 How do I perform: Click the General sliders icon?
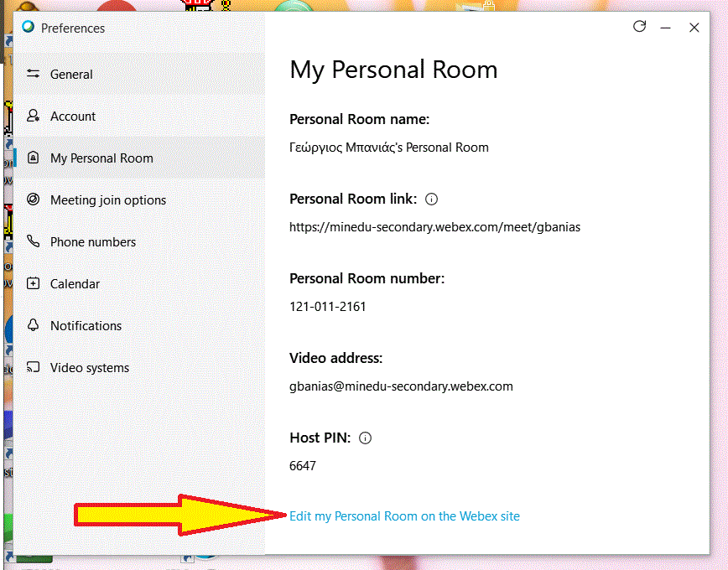(x=33, y=74)
